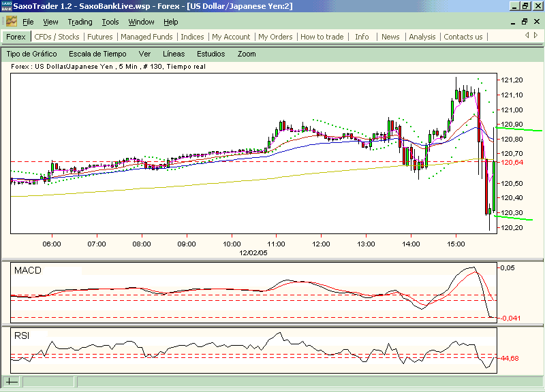The width and height of the screenshot is (545, 392).
Task: Click the SaxoTrader chart icon beside File
Action: [11, 22]
